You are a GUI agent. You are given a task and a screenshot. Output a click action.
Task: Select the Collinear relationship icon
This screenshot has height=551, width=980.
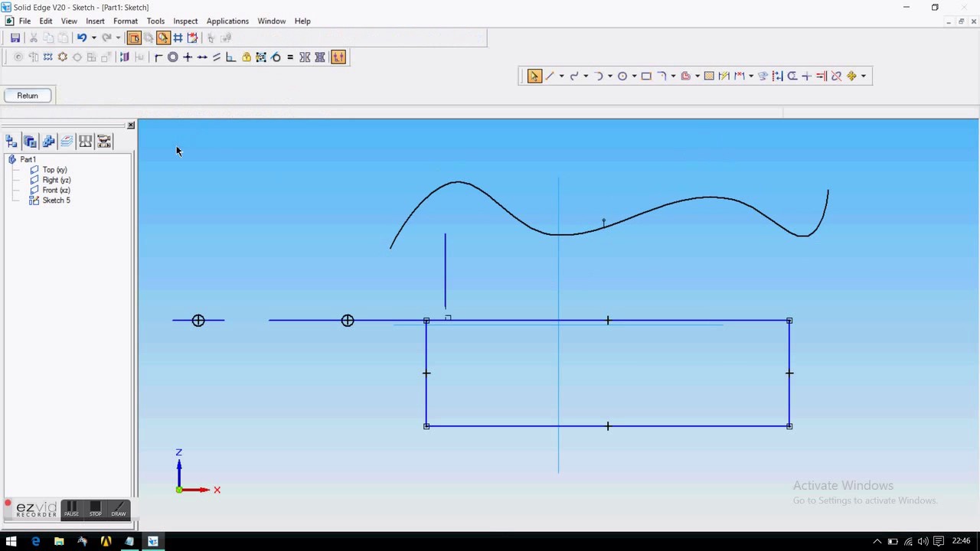(x=202, y=57)
